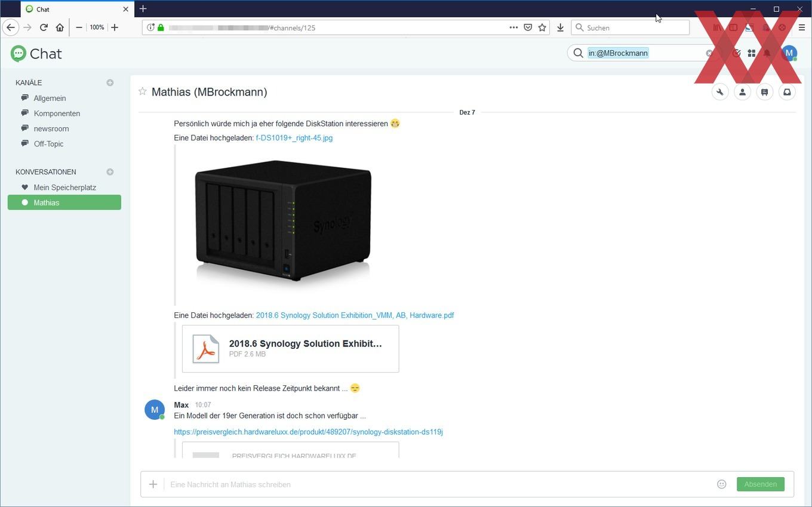
Task: Open the Preisvergleich Hardwareluxx link preview
Action: tap(291, 450)
